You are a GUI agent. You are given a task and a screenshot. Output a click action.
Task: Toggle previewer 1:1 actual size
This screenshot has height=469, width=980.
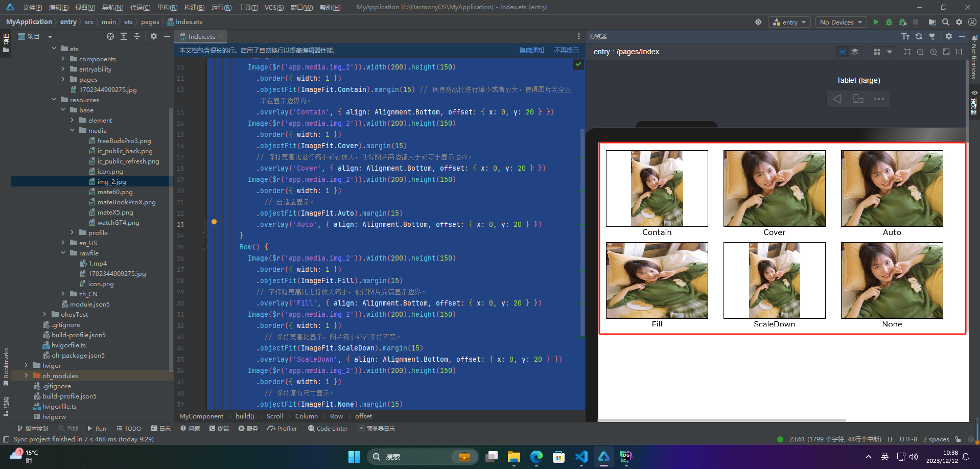point(959,52)
